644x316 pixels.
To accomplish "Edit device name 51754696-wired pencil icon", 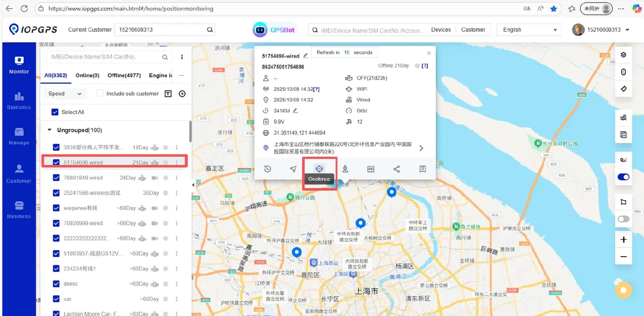I will (x=305, y=56).
